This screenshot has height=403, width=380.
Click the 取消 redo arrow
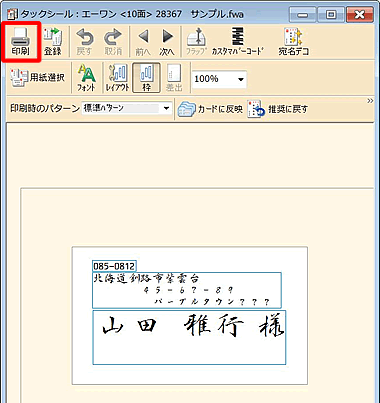coord(113,41)
